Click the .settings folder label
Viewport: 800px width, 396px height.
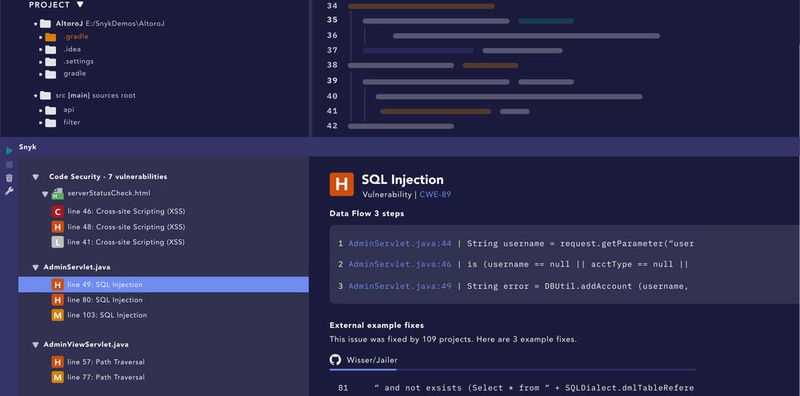[79, 61]
